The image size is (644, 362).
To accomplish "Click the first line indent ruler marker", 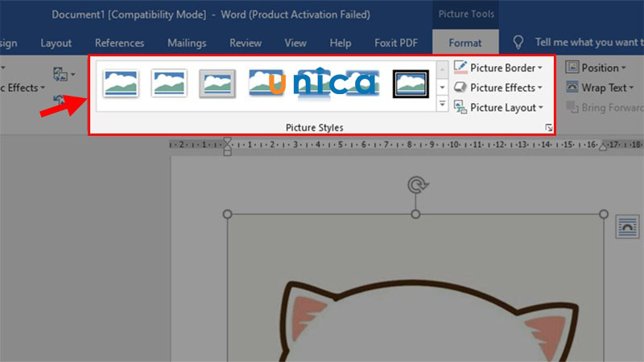I will (227, 142).
